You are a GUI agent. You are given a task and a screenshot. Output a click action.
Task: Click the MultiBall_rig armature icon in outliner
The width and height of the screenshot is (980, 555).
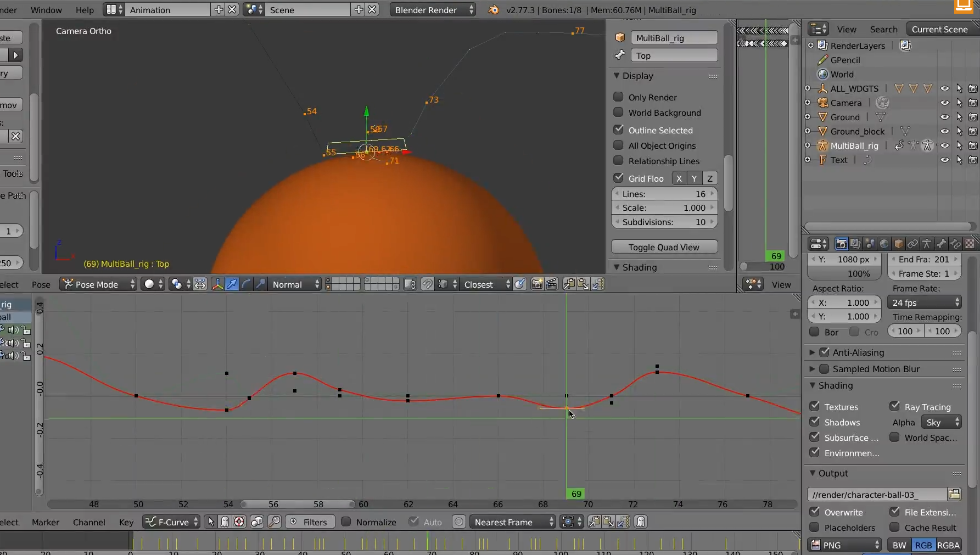click(822, 145)
